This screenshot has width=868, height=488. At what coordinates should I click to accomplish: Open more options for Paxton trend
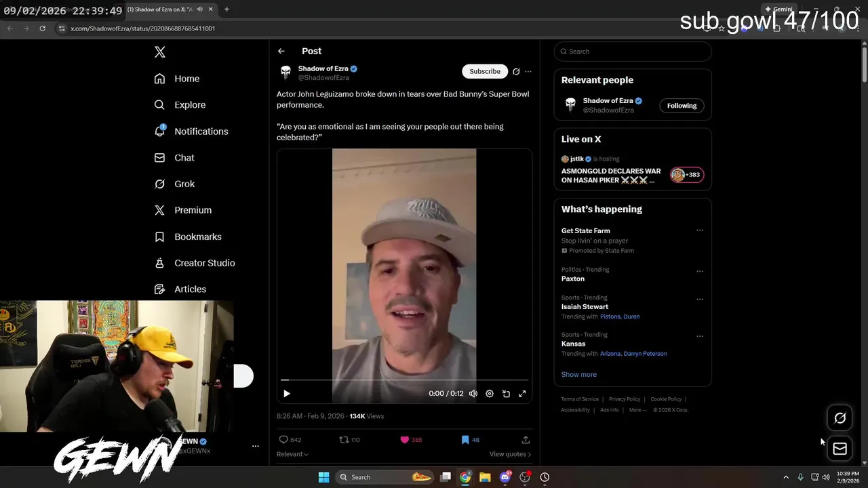(x=700, y=272)
